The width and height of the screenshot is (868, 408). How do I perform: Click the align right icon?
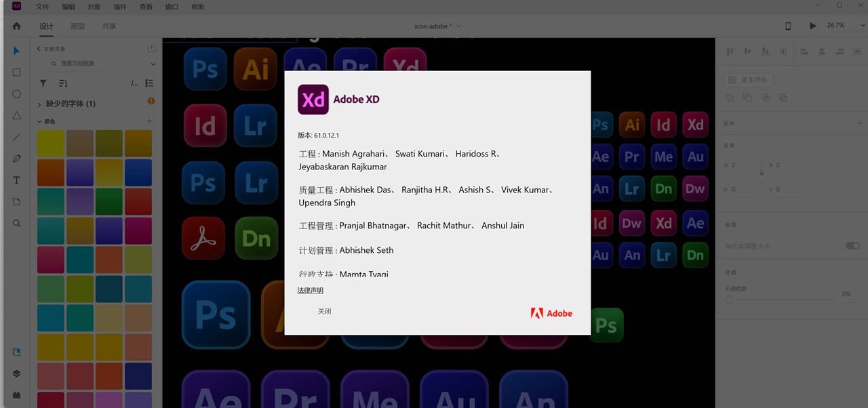(839, 51)
